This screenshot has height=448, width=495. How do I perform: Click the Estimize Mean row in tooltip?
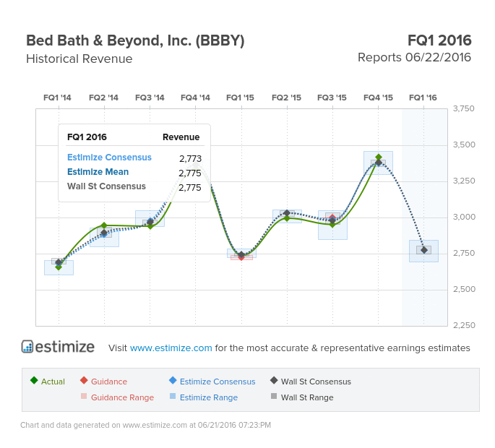click(x=134, y=172)
